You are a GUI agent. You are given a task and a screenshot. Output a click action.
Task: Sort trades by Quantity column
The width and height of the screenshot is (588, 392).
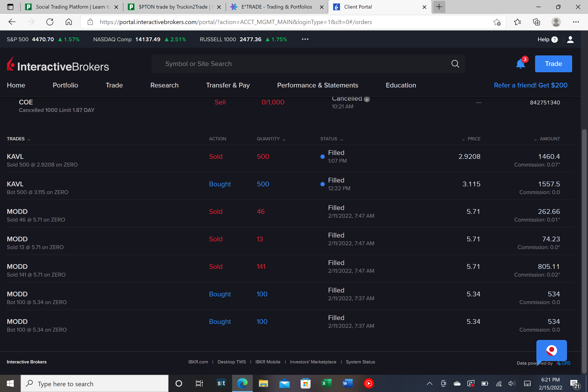268,139
